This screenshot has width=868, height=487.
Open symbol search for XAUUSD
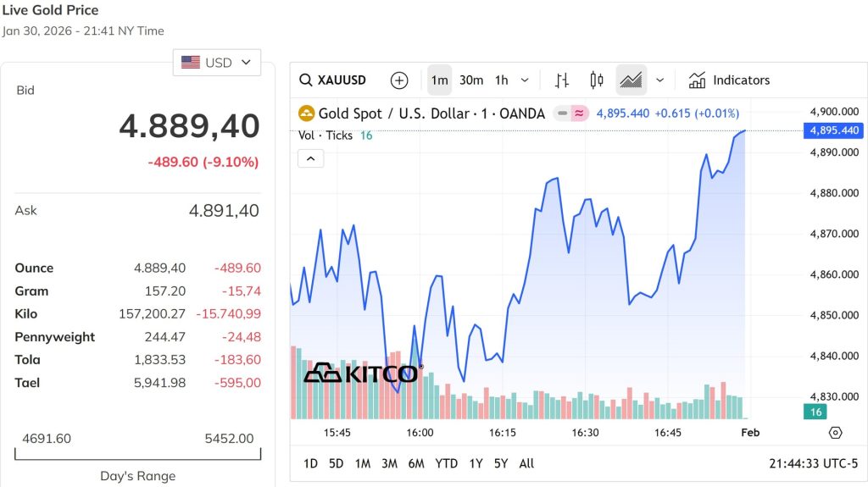pos(333,80)
